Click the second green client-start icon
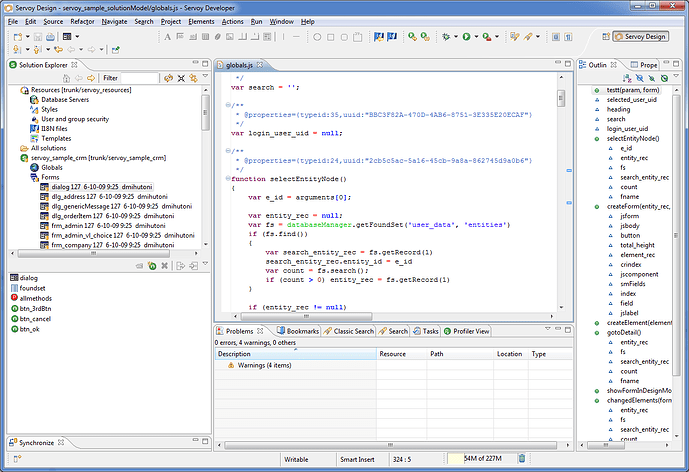The width and height of the screenshot is (689, 472). click(425, 37)
